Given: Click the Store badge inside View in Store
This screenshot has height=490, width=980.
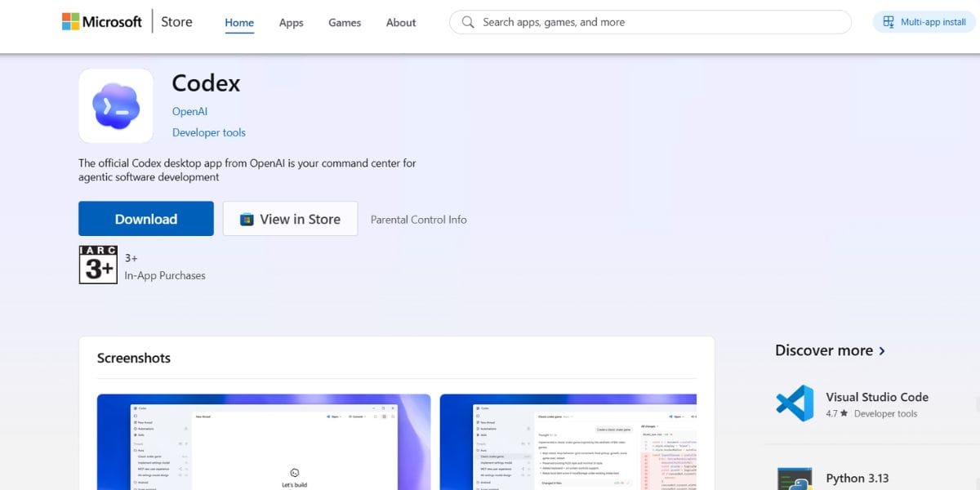Looking at the screenshot, I should click(246, 219).
